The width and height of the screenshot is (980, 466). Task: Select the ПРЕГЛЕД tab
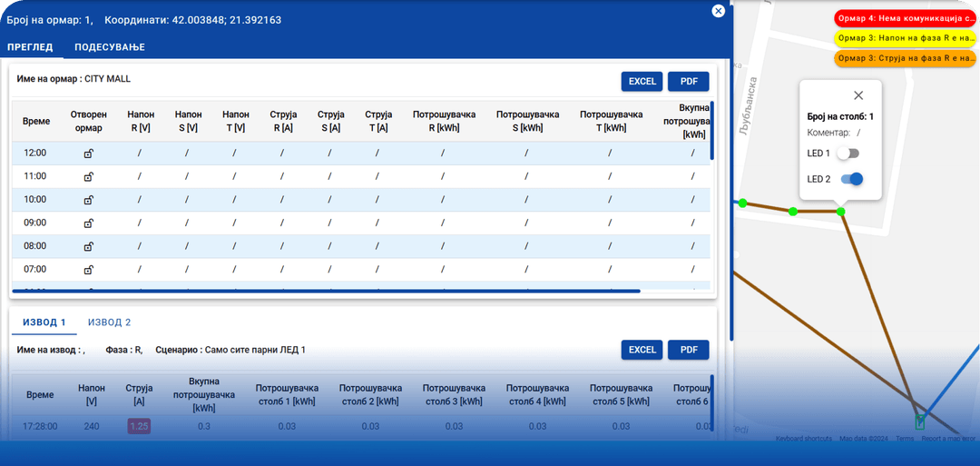[x=30, y=47]
